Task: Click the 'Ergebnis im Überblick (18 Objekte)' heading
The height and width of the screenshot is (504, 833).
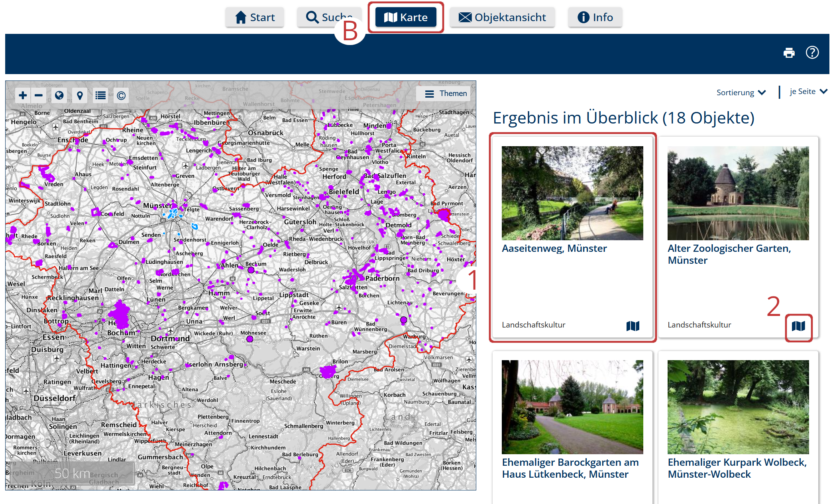Action: click(623, 118)
